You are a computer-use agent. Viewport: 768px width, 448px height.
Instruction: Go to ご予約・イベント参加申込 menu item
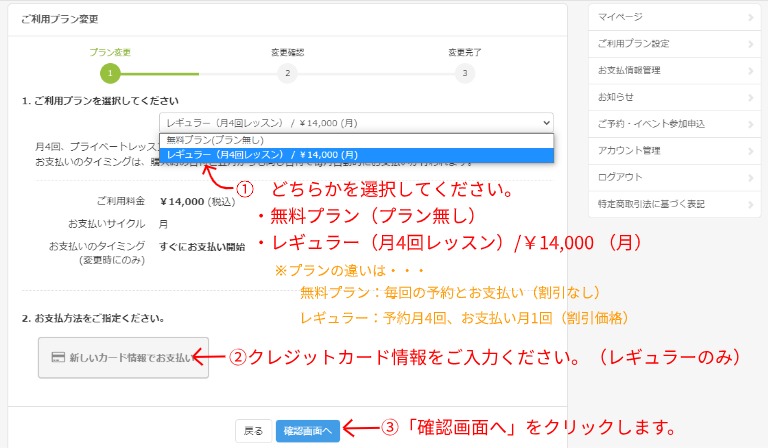click(x=650, y=124)
